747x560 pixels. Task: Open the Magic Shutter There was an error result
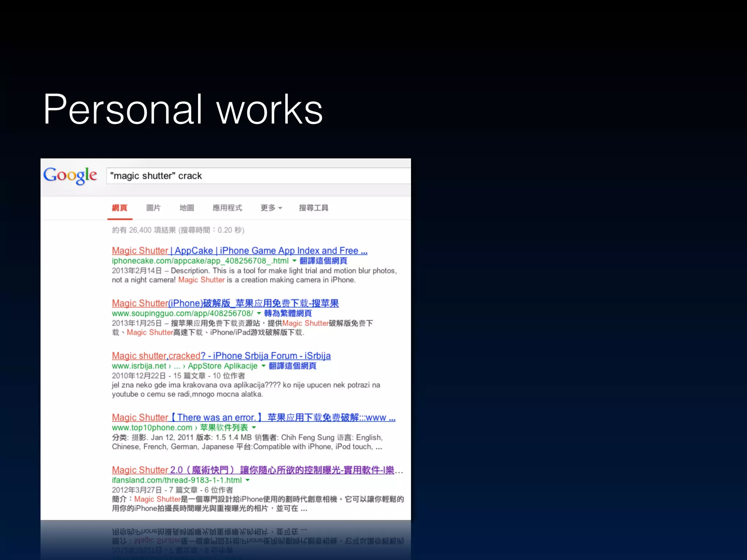(253, 417)
